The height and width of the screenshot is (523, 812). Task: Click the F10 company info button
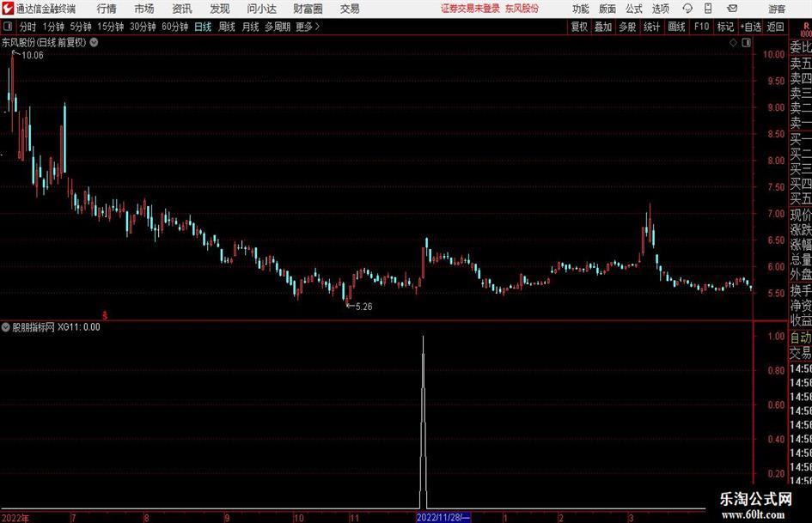702,27
